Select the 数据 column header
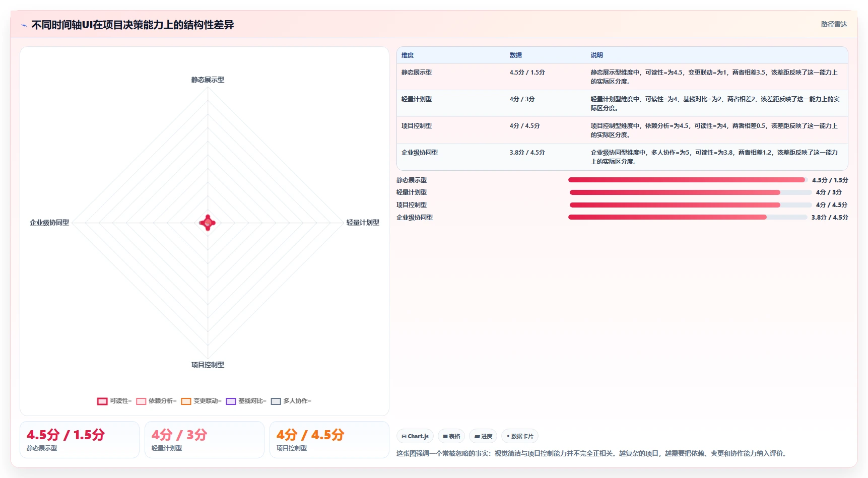This screenshot has height=478, width=868. 515,55
